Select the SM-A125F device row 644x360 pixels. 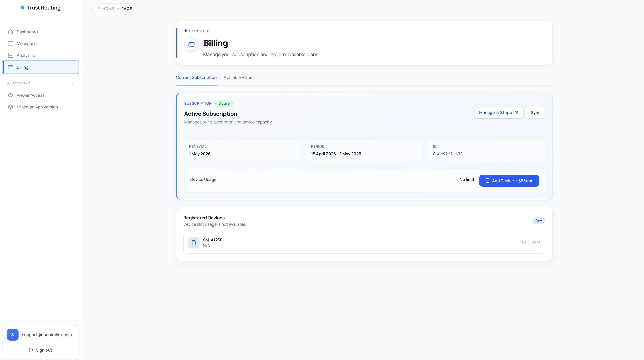(x=364, y=243)
